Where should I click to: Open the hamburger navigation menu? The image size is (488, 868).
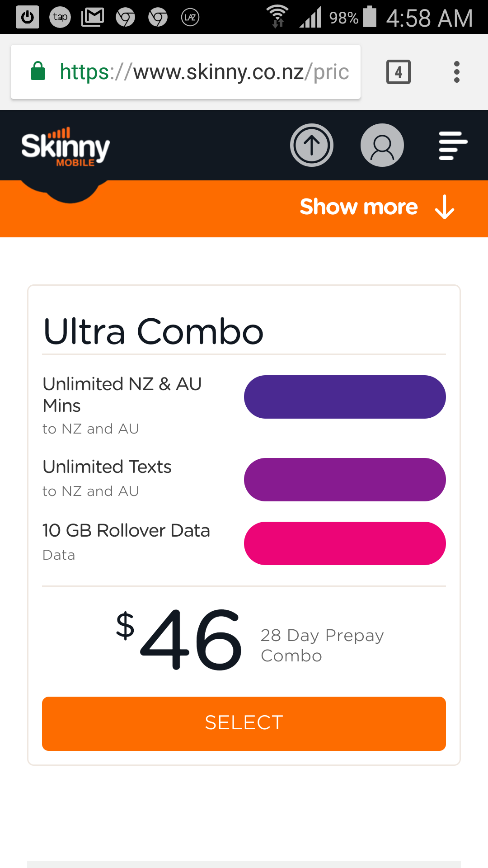[453, 145]
